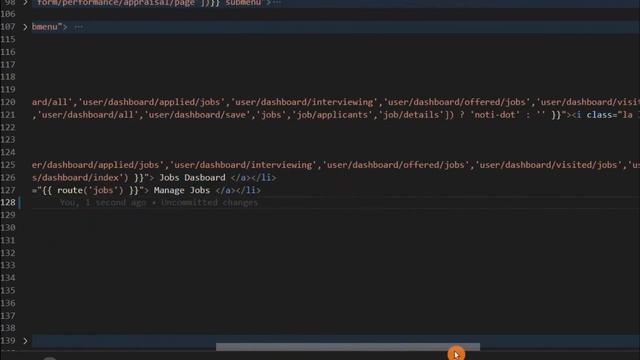Click 'class="la' attribute on line 121
Viewport: 640px width, 360px height.
click(x=610, y=115)
